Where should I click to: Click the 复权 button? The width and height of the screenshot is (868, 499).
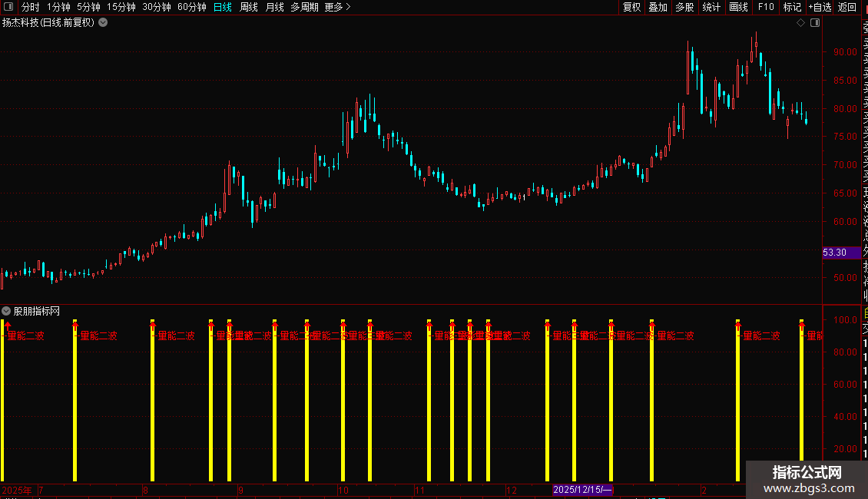point(631,7)
